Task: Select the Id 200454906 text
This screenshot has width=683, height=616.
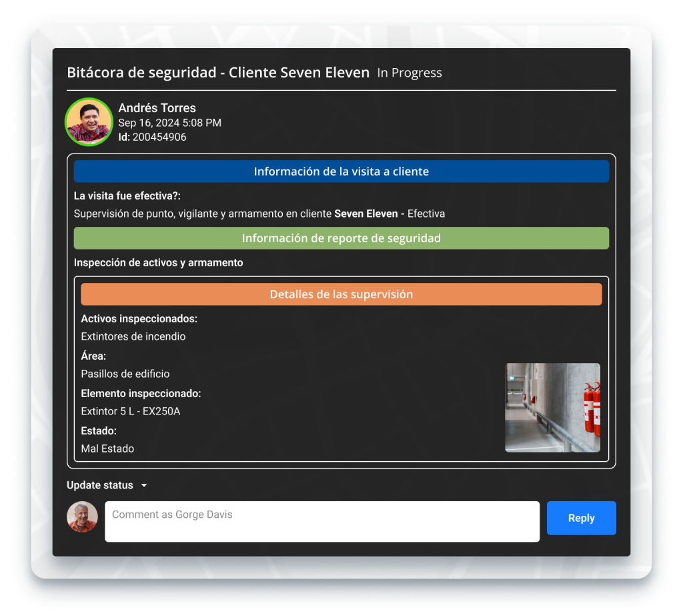Action: coord(152,137)
